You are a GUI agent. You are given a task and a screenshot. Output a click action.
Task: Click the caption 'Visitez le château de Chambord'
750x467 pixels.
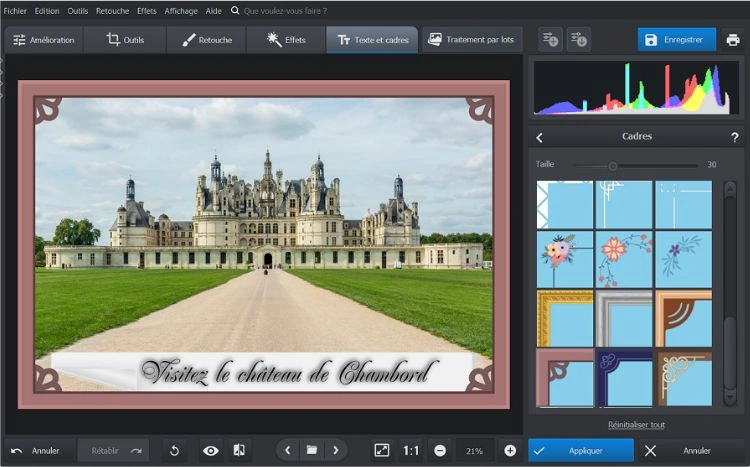pos(289,372)
